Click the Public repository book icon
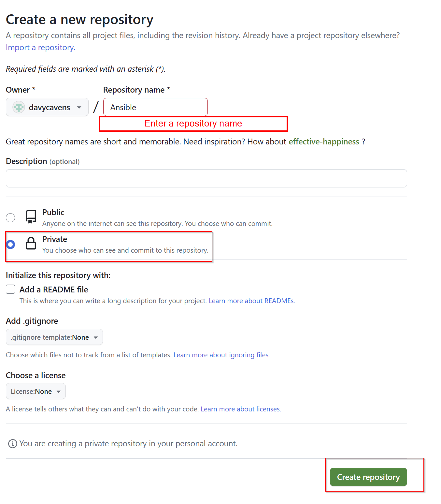This screenshot has width=441, height=504. 31,217
